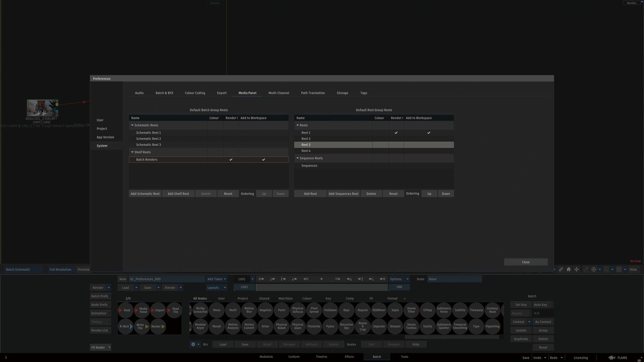Click the MUX node icon
644x362 pixels.
(x=125, y=326)
